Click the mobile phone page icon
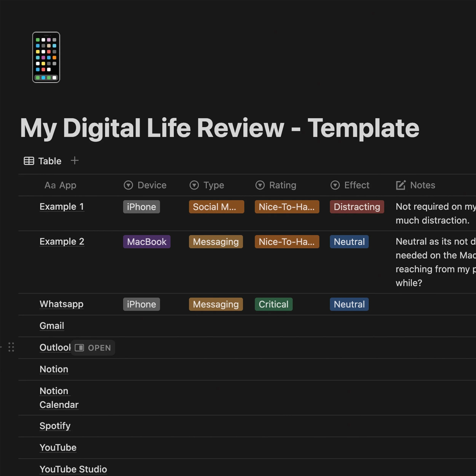Viewport: 476px width, 476px height. [x=46, y=57]
